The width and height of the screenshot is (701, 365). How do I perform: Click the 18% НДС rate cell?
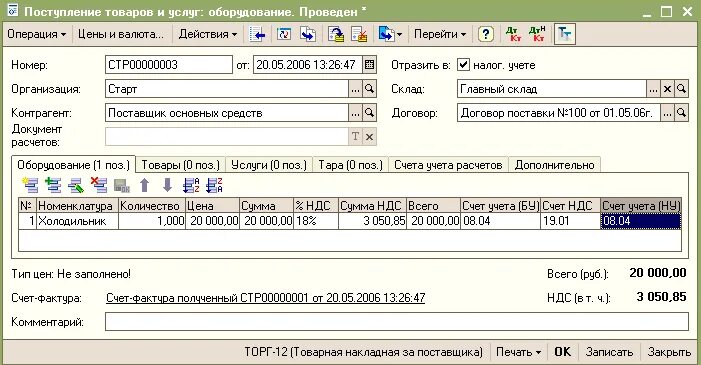click(316, 221)
